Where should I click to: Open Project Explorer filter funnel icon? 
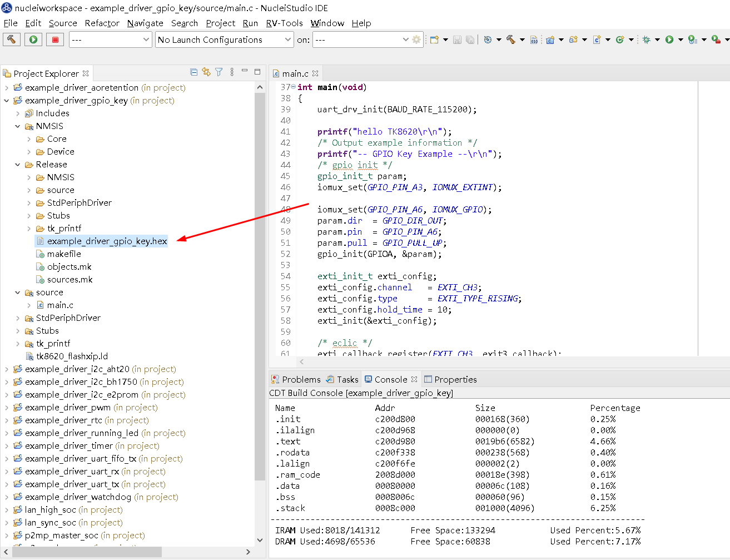point(219,72)
